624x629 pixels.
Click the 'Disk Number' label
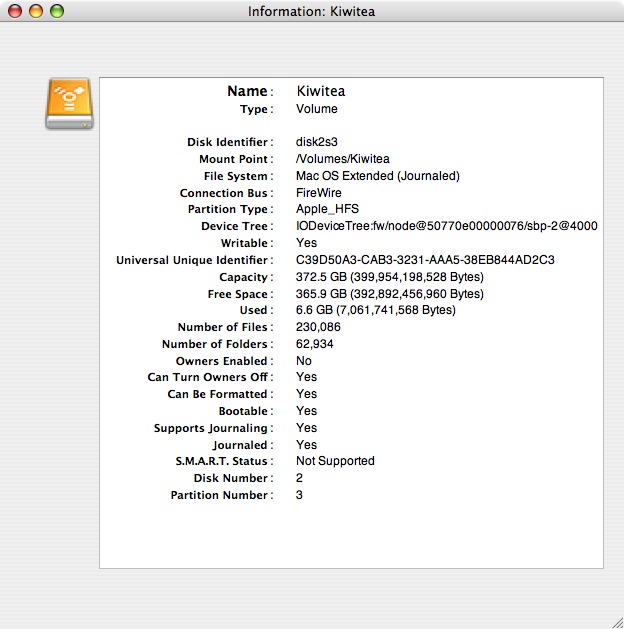pyautogui.click(x=231, y=478)
